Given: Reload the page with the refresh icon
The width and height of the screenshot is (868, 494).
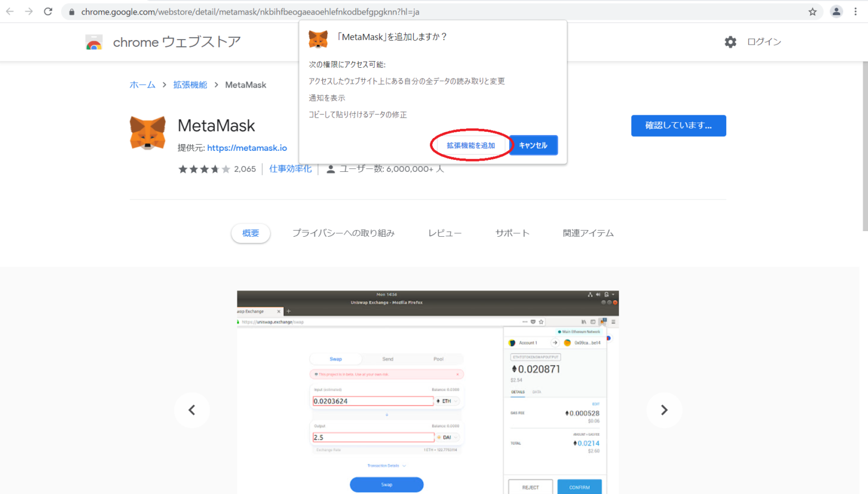Looking at the screenshot, I should click(48, 11).
